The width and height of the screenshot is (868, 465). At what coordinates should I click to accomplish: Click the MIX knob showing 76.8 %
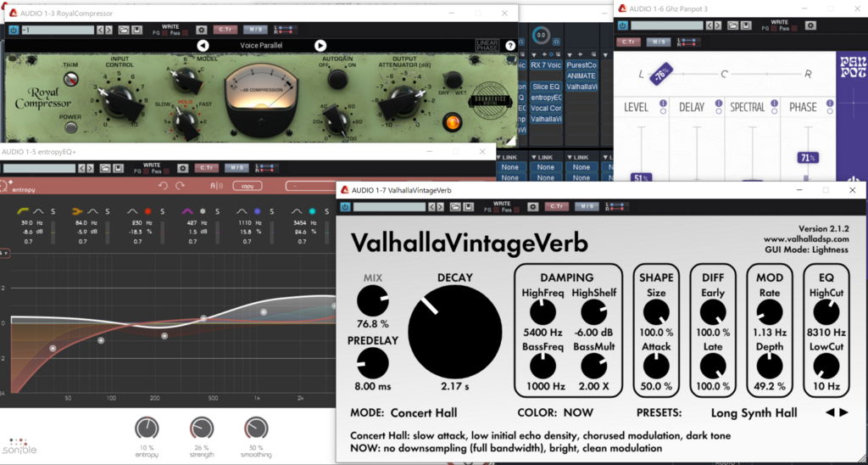point(373,301)
